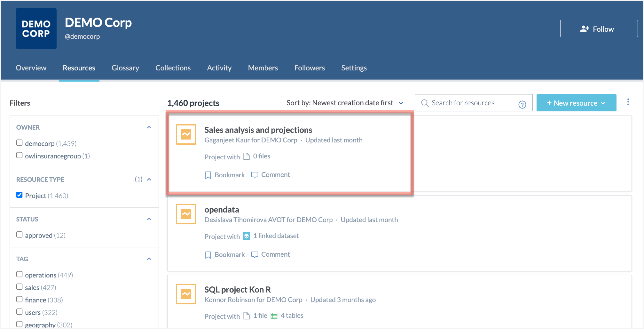Click the DEMO CORP organization logo
644x329 pixels.
36,28
